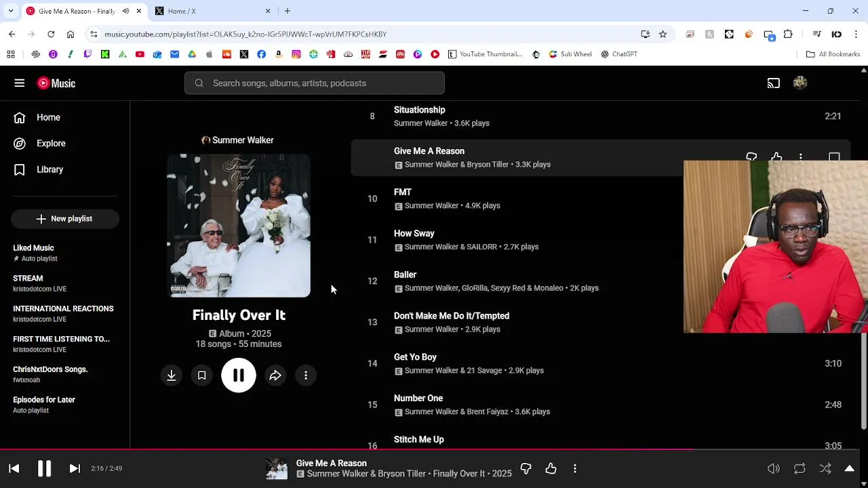Open the account profile avatar

point(800,83)
